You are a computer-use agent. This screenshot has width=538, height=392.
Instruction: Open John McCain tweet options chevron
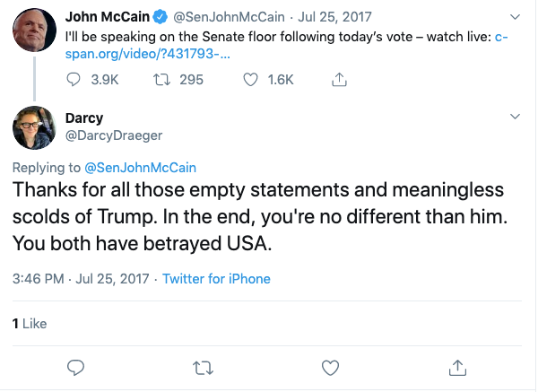click(516, 18)
